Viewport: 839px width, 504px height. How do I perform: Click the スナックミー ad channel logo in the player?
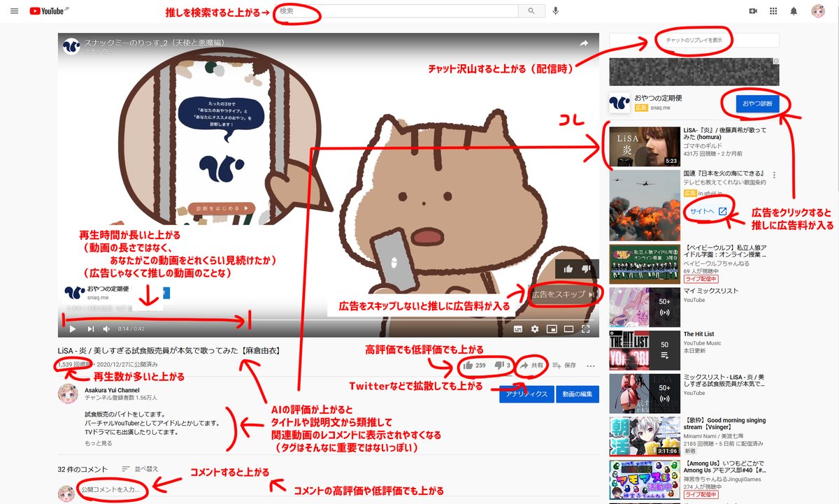coord(71,46)
